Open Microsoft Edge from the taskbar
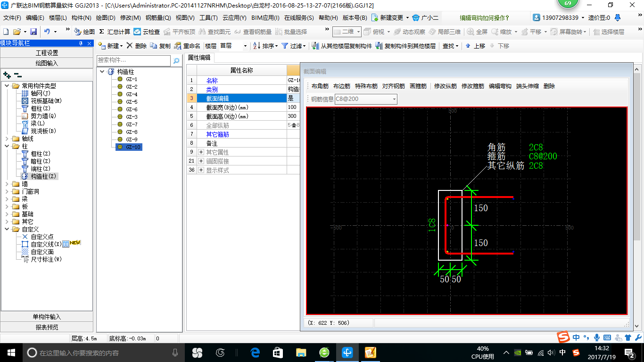The width and height of the screenshot is (644, 362). click(x=255, y=353)
